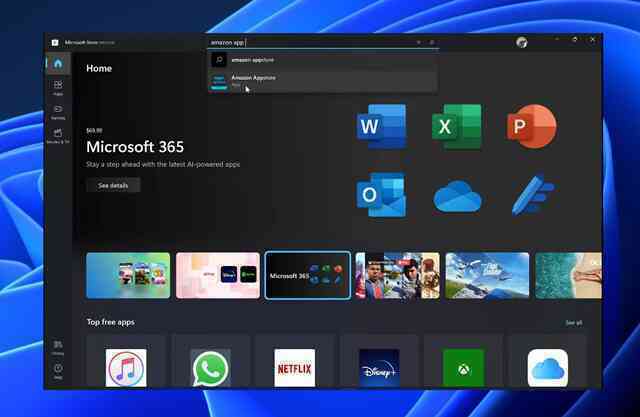Open Netflix in Top free apps
640x417 pixels.
pyautogui.click(x=295, y=368)
